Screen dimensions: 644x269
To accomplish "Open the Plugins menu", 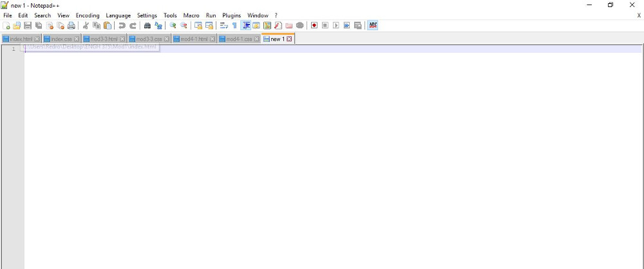I will pyautogui.click(x=232, y=15).
